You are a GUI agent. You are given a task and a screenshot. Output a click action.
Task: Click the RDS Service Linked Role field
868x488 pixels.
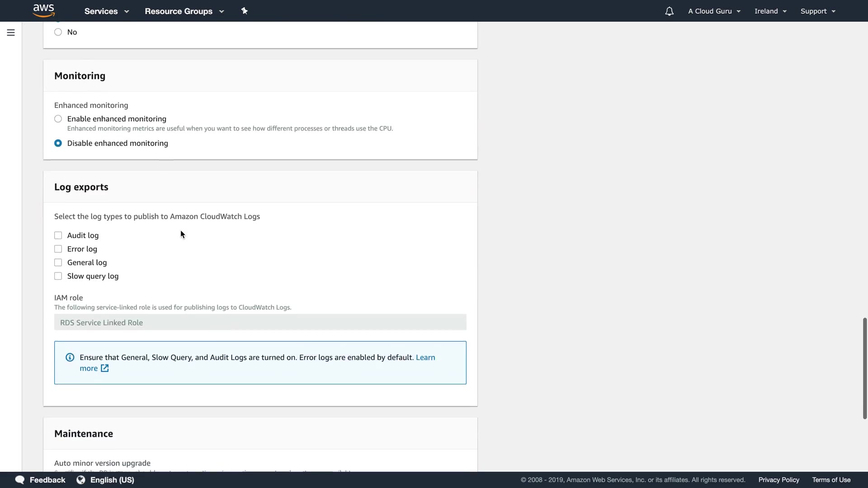pos(260,323)
